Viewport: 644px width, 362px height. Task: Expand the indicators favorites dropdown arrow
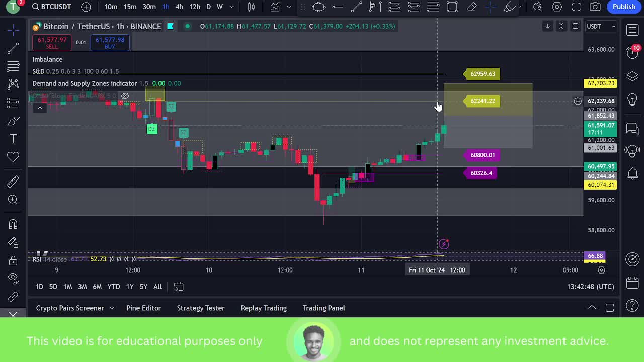pyautogui.click(x=289, y=7)
